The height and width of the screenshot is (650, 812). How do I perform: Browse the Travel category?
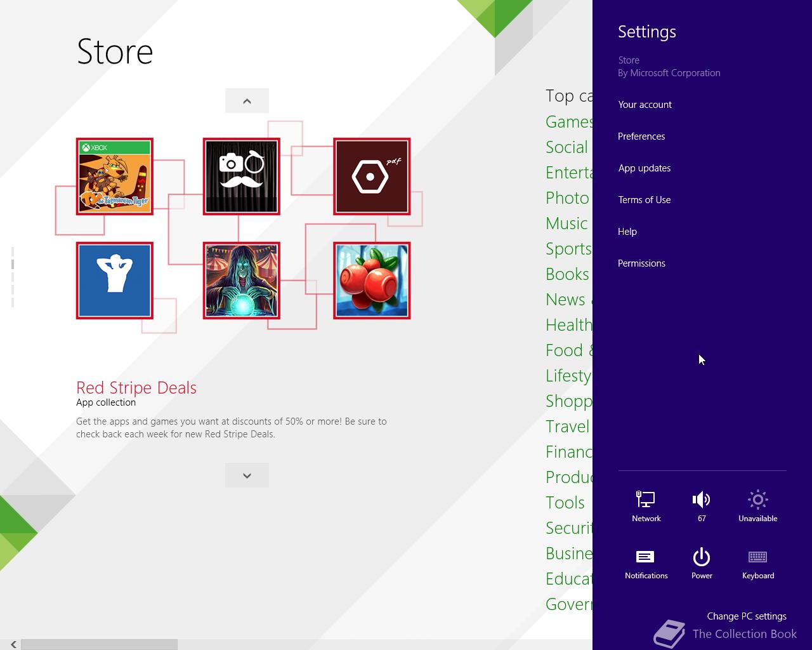(x=568, y=427)
